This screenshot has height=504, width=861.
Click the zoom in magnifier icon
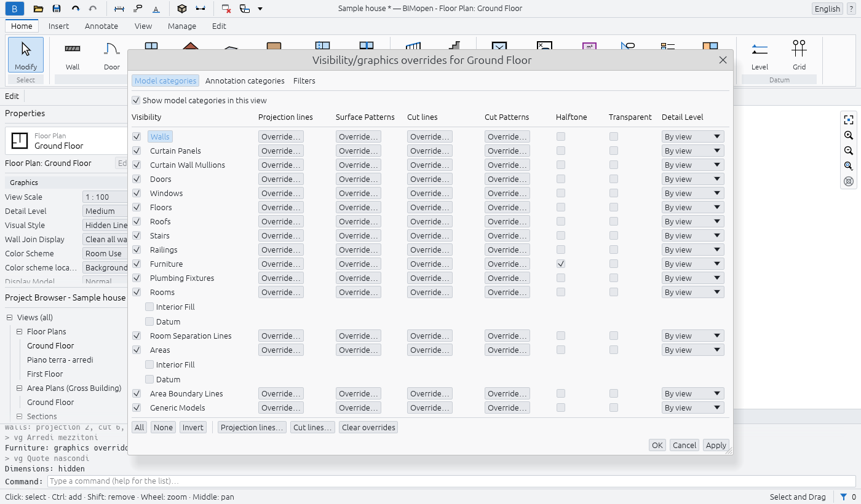point(849,135)
